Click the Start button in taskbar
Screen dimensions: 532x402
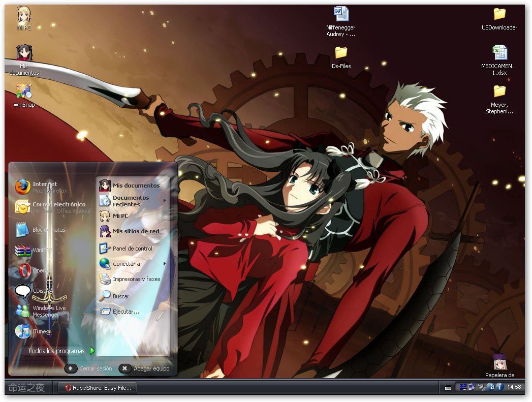point(26,387)
